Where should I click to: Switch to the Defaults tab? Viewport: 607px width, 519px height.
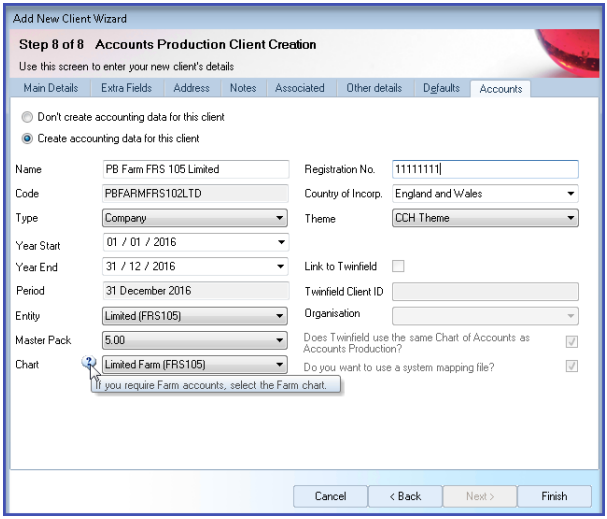[x=441, y=88]
